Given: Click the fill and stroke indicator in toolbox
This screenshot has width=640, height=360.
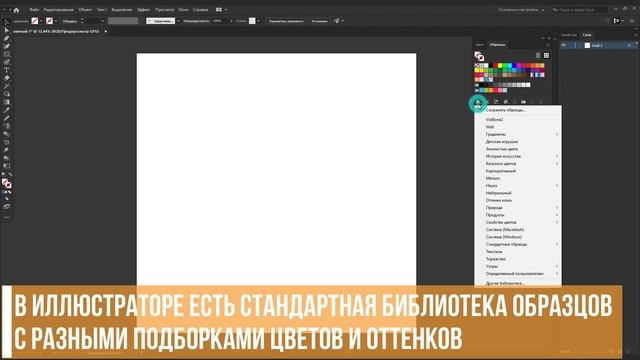Looking at the screenshot, I should click(7, 184).
